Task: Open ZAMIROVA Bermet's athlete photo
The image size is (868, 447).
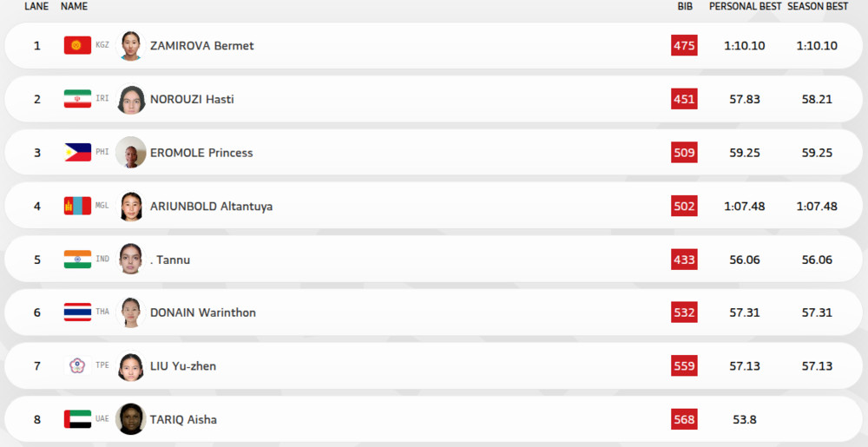Action: pyautogui.click(x=131, y=45)
